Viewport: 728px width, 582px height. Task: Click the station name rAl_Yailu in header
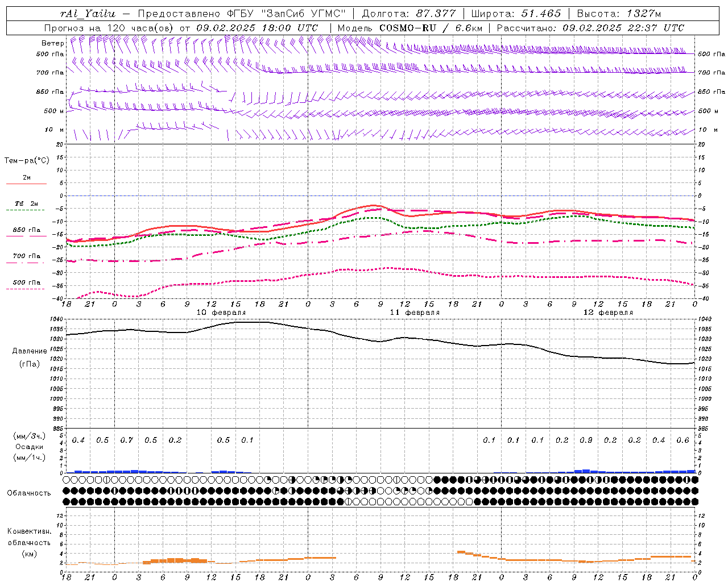[88, 14]
